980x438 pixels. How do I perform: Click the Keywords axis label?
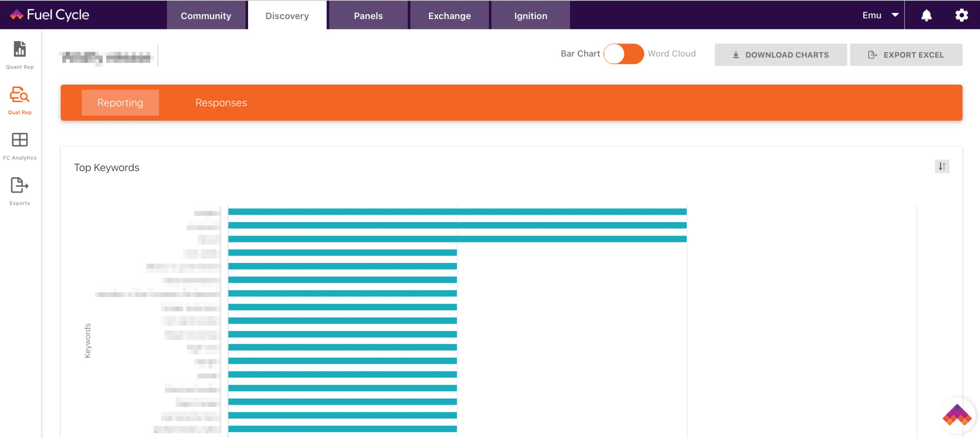pos(88,340)
